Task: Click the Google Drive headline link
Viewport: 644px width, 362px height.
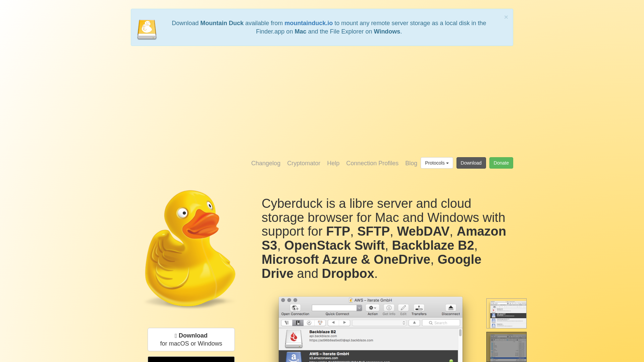Action: click(371, 266)
